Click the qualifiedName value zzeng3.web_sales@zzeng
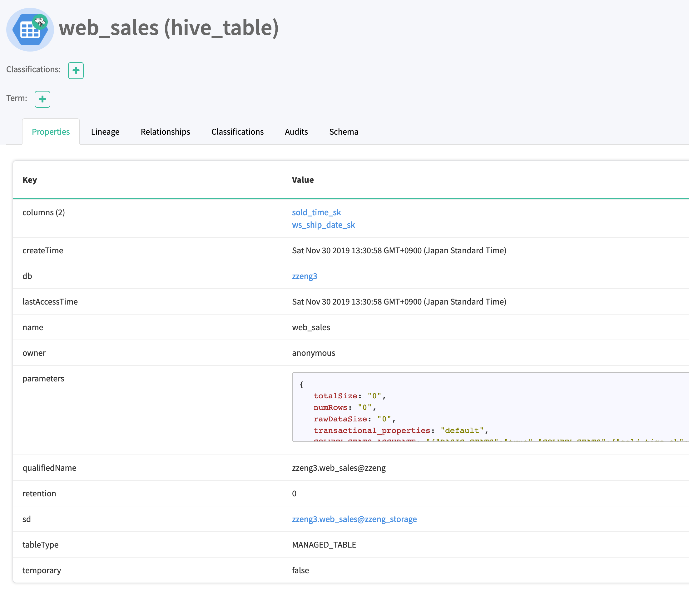The width and height of the screenshot is (689, 616). [x=338, y=468]
